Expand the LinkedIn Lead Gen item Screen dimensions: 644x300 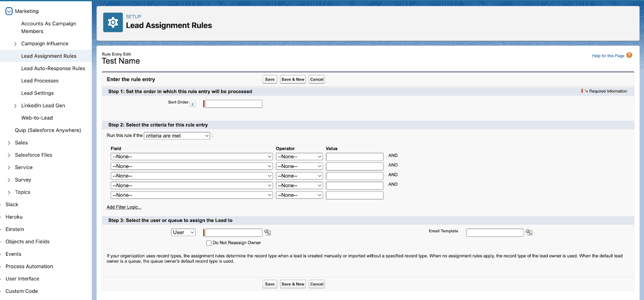[x=15, y=106]
